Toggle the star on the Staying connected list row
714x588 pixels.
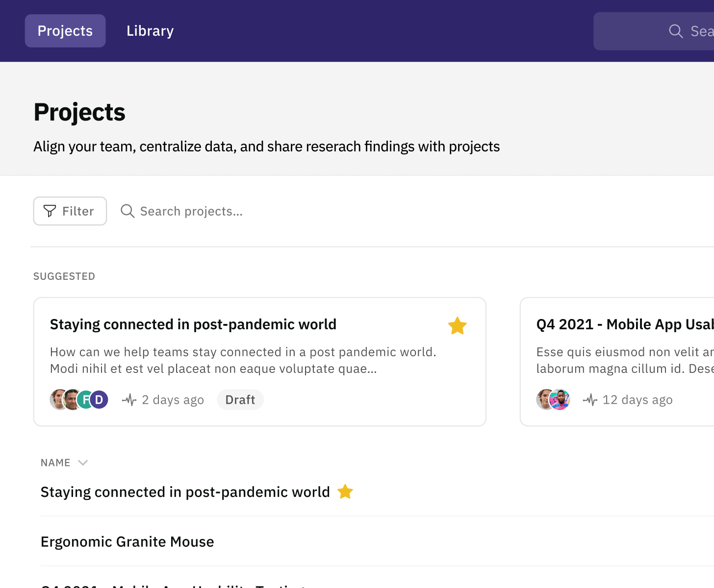[345, 491]
